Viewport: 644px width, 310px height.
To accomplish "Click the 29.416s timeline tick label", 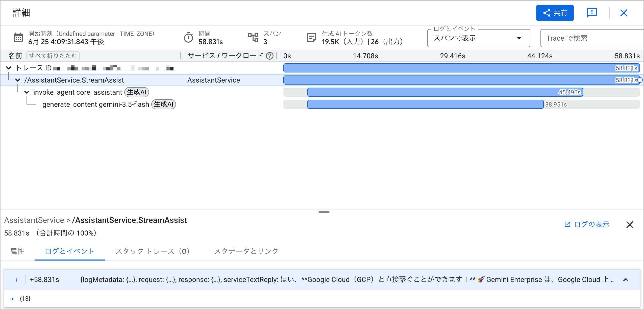I will (452, 56).
